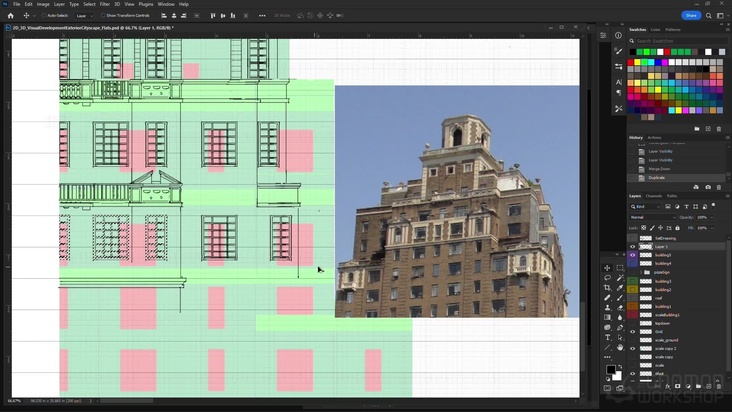Select the Gradient tool
Screen dimensions: 732x412
[x=607, y=317]
